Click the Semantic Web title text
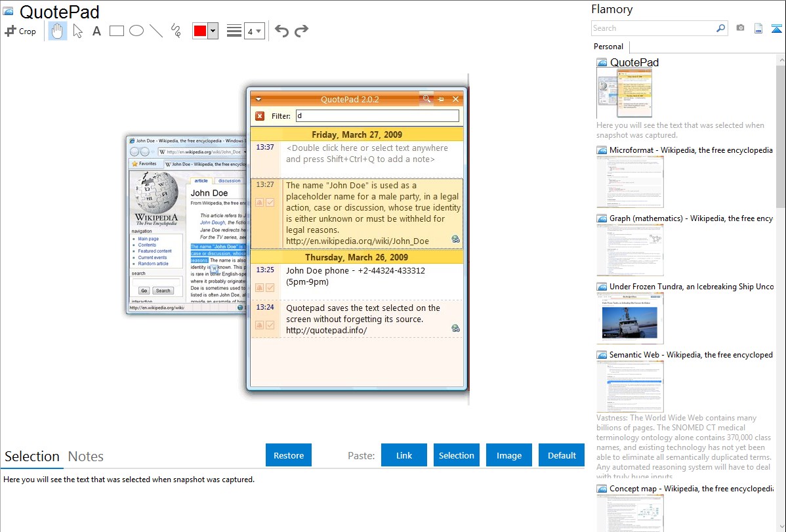 click(x=692, y=355)
